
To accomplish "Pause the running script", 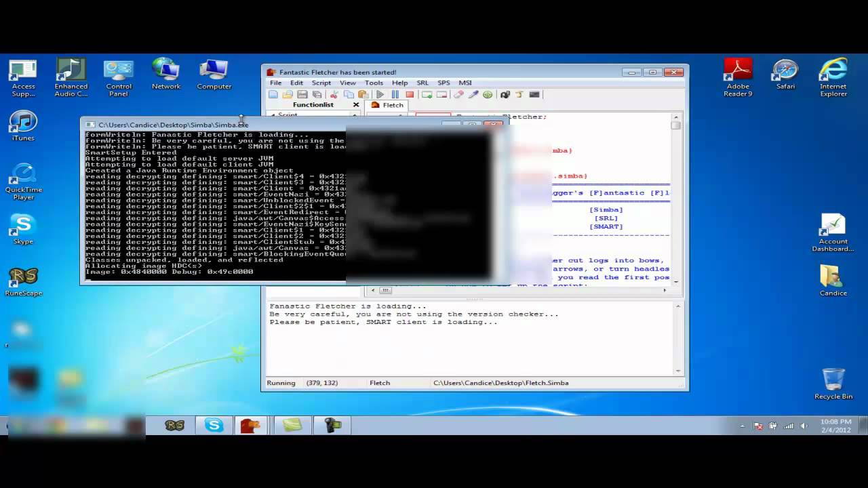I will (x=395, y=95).
